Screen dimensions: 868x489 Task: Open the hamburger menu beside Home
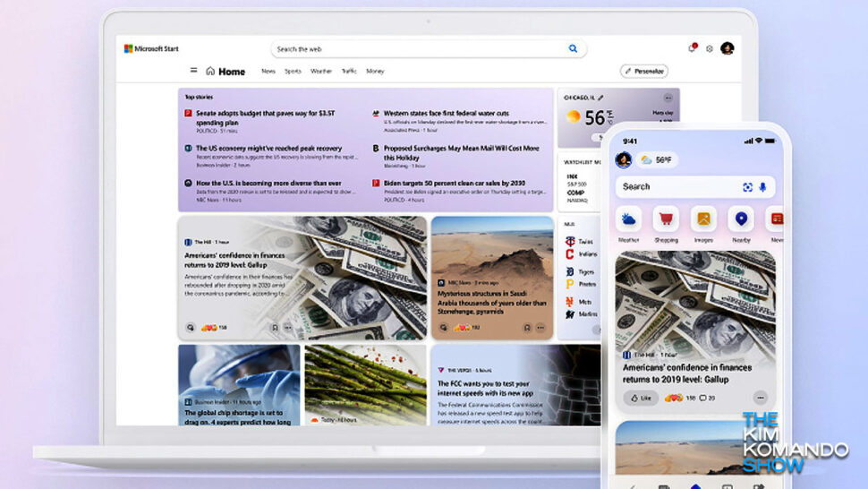point(193,71)
